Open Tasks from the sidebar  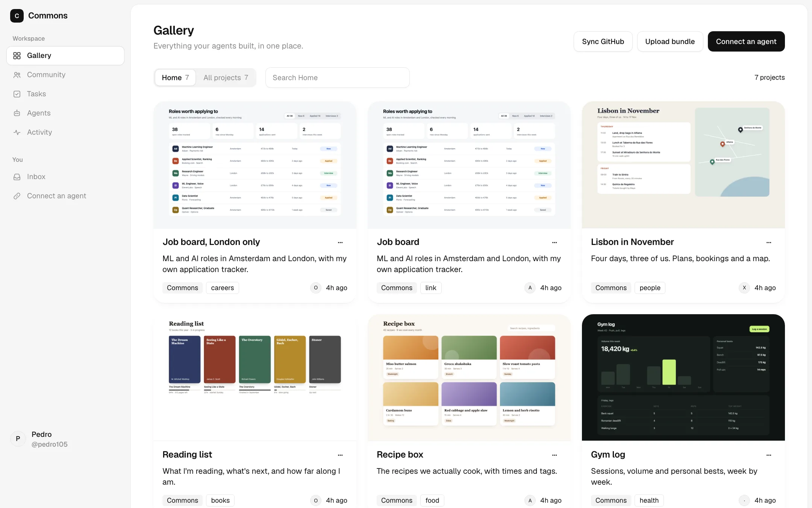65,94
